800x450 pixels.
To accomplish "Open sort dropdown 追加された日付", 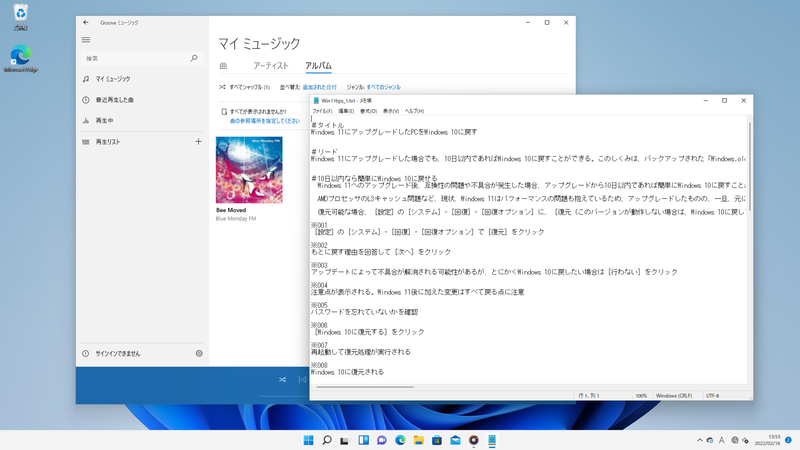I will pos(320,87).
